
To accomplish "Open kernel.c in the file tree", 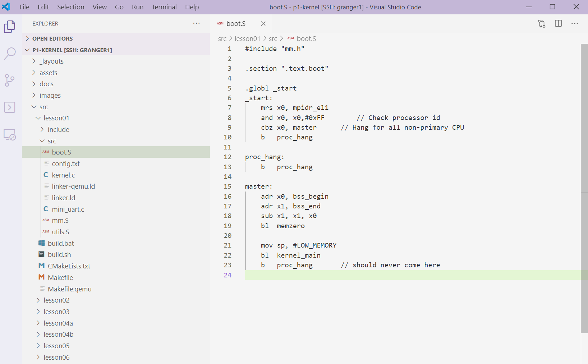I will [116, 175].
